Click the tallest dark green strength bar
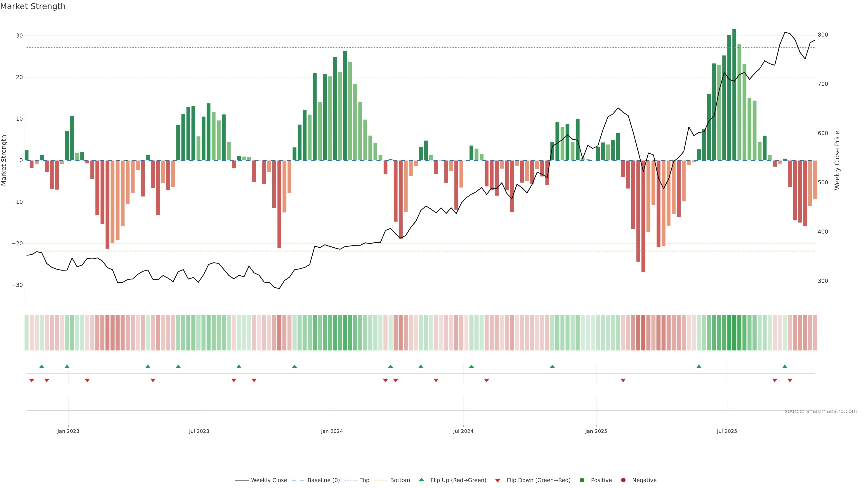 [734, 94]
